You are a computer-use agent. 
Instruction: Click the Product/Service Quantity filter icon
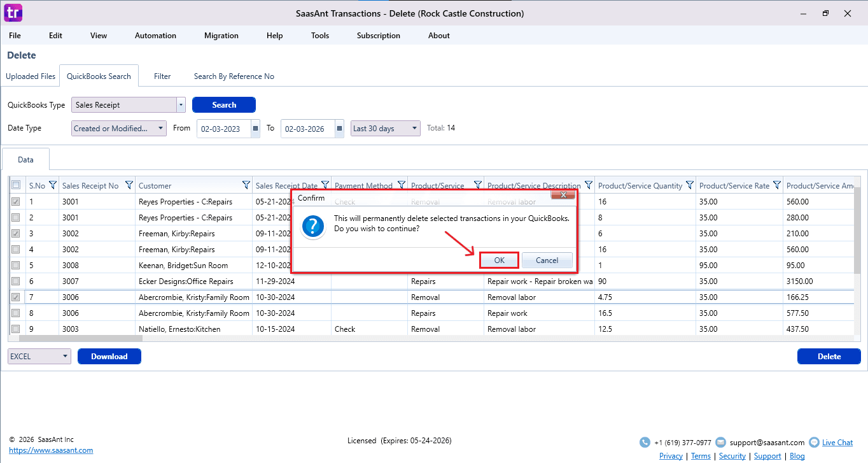(690, 185)
